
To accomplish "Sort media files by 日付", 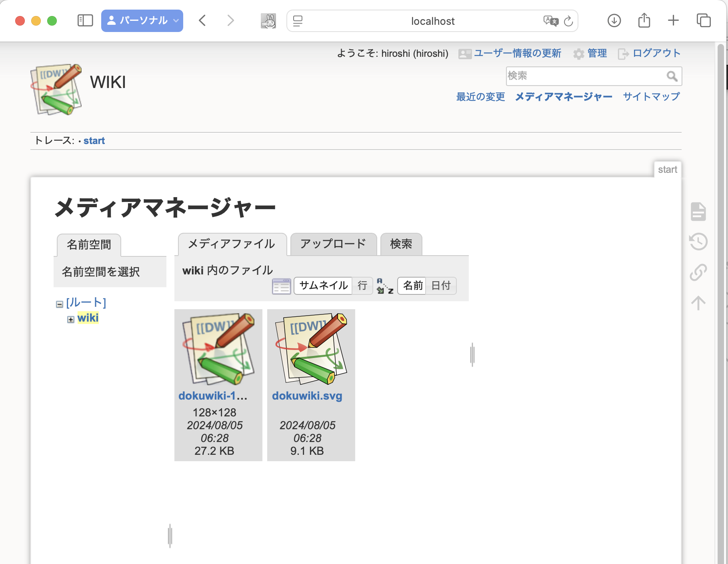I will click(x=441, y=286).
